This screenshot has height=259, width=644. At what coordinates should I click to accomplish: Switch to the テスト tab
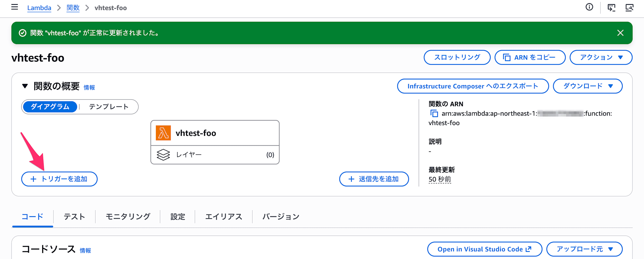[74, 217]
